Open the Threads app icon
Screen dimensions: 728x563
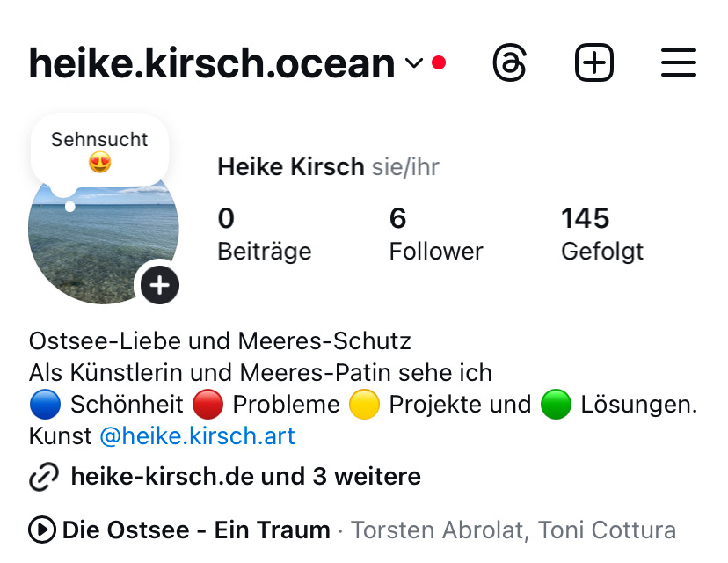pyautogui.click(x=509, y=62)
